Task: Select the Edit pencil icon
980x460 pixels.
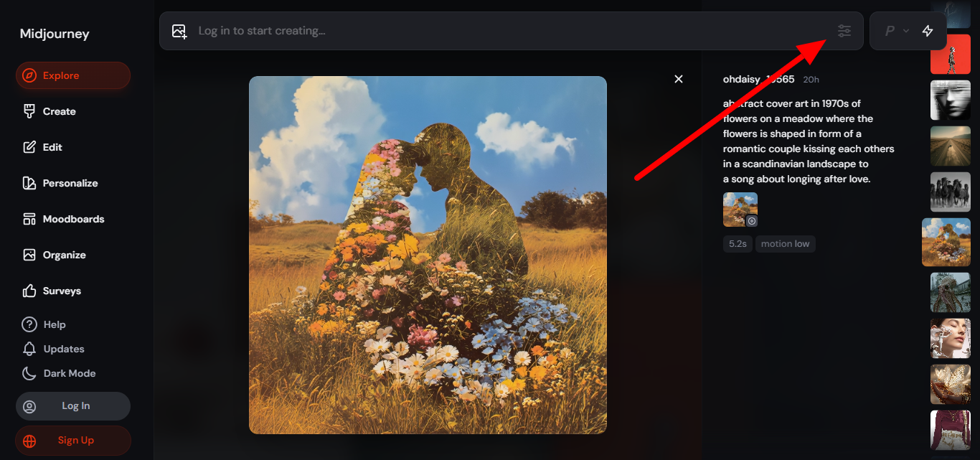Action: (x=29, y=147)
